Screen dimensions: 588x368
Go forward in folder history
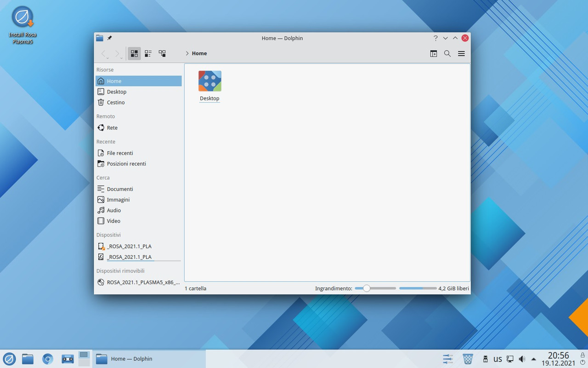pos(117,53)
